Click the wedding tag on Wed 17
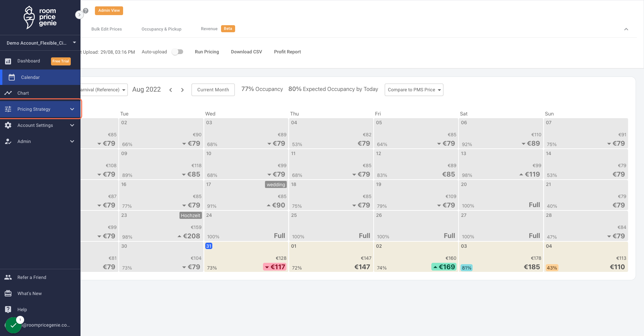 click(x=276, y=185)
